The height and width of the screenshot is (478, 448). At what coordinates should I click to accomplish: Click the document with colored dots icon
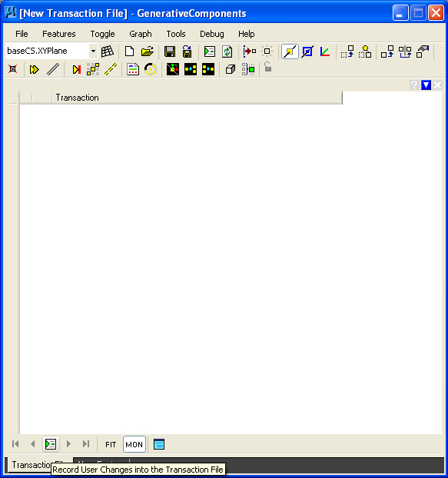click(133, 69)
